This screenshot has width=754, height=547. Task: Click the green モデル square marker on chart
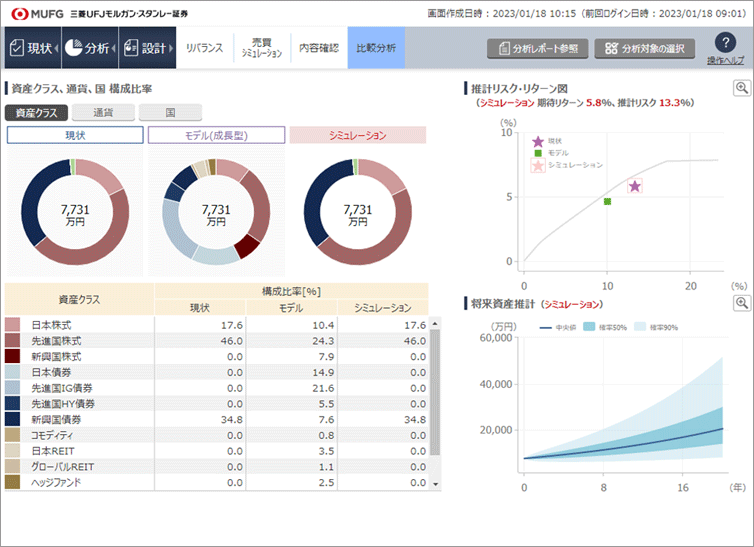[607, 202]
